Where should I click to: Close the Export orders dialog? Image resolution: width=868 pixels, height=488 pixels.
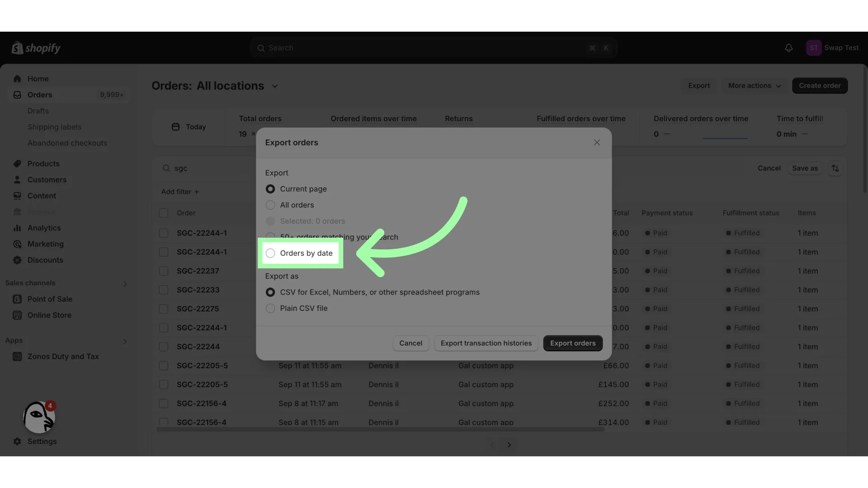597,143
